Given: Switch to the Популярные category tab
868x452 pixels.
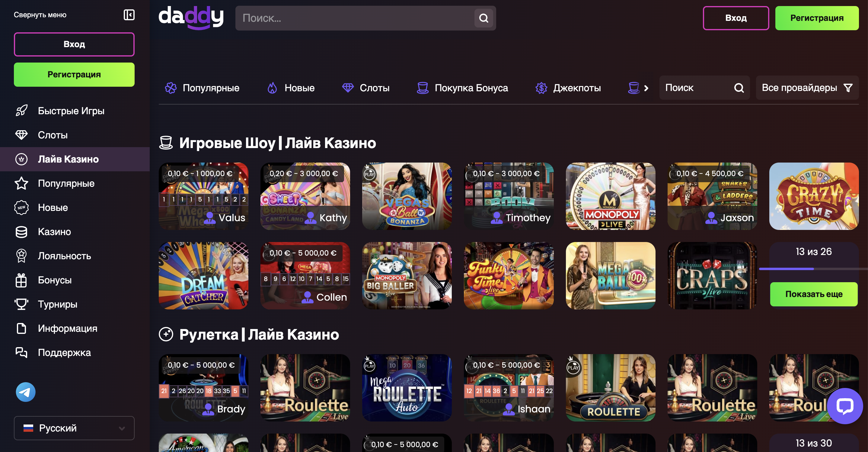Looking at the screenshot, I should coord(202,88).
